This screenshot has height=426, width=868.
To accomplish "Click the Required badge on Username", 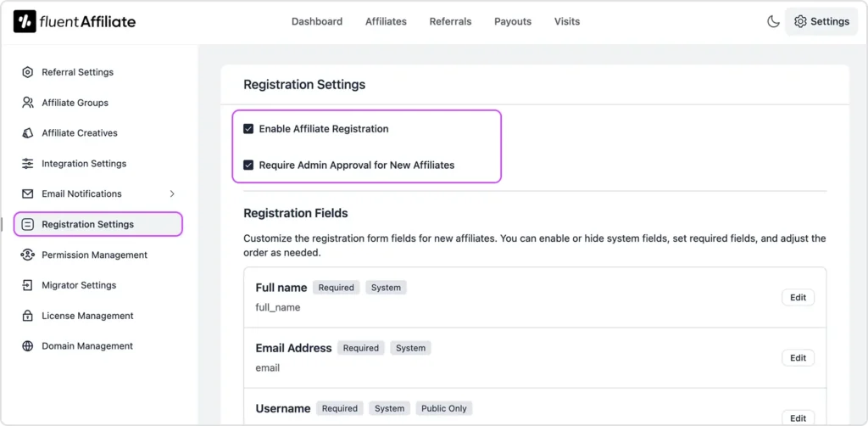I will click(340, 408).
